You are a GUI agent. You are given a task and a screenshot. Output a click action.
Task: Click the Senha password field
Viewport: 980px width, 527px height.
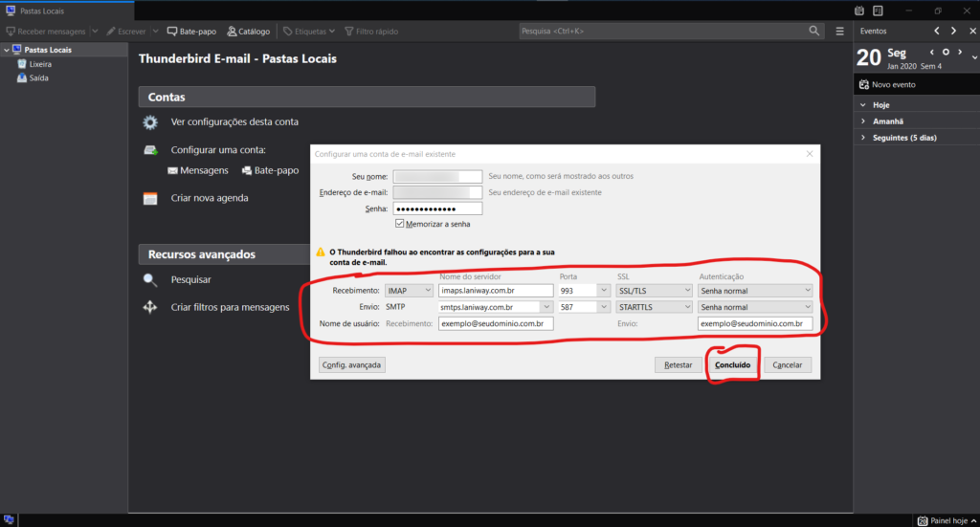point(437,209)
